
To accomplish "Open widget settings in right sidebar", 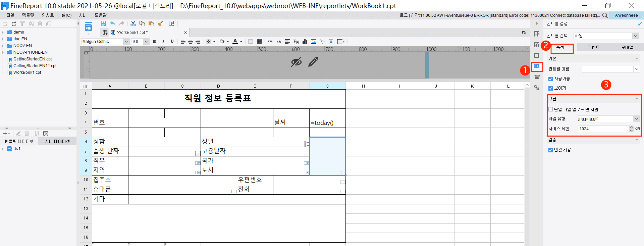I will (x=537, y=66).
